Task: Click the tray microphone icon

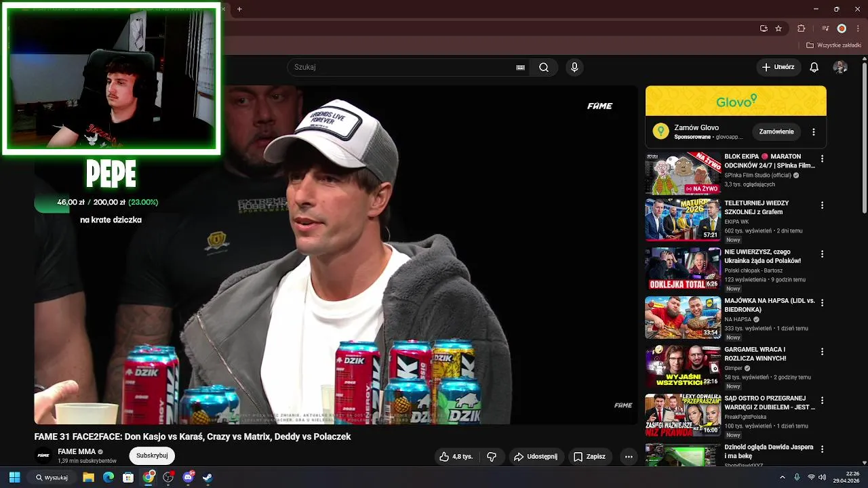Action: pyautogui.click(x=797, y=477)
